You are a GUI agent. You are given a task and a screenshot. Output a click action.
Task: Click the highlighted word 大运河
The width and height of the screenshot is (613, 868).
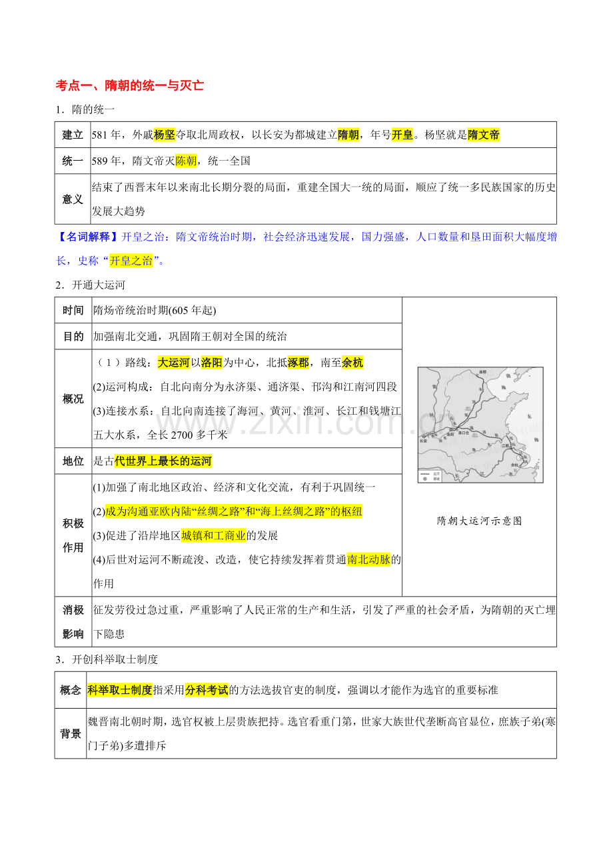(173, 363)
